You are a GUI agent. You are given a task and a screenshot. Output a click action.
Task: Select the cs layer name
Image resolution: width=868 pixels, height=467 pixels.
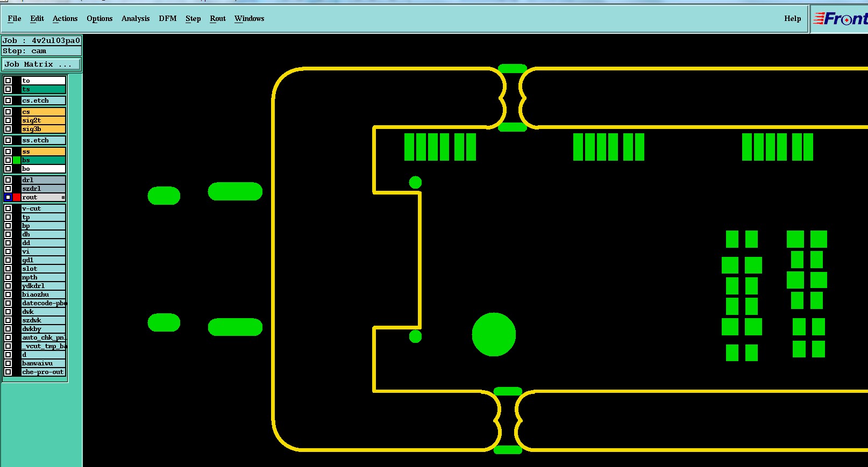44,112
